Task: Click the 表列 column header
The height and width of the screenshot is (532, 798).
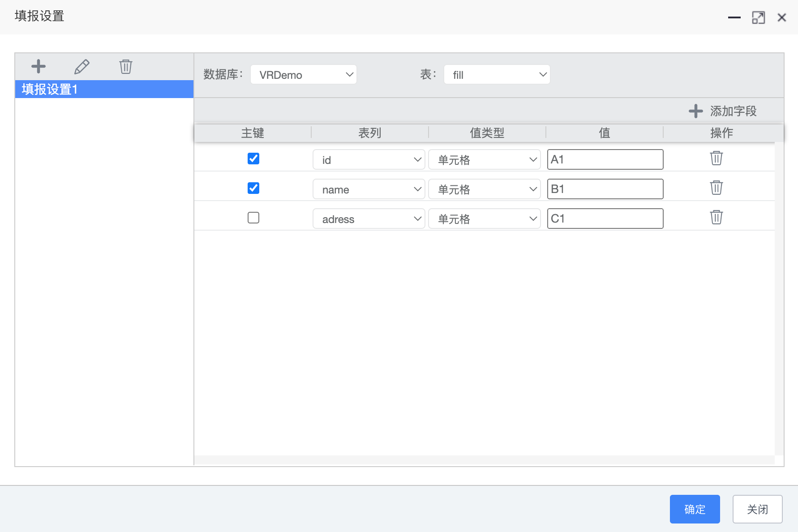Action: 370,133
